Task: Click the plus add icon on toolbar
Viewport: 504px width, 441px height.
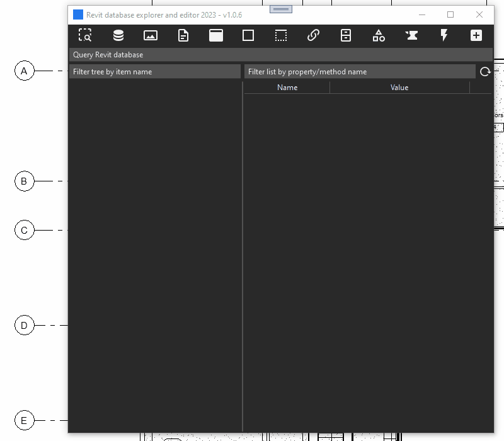Action: point(476,36)
